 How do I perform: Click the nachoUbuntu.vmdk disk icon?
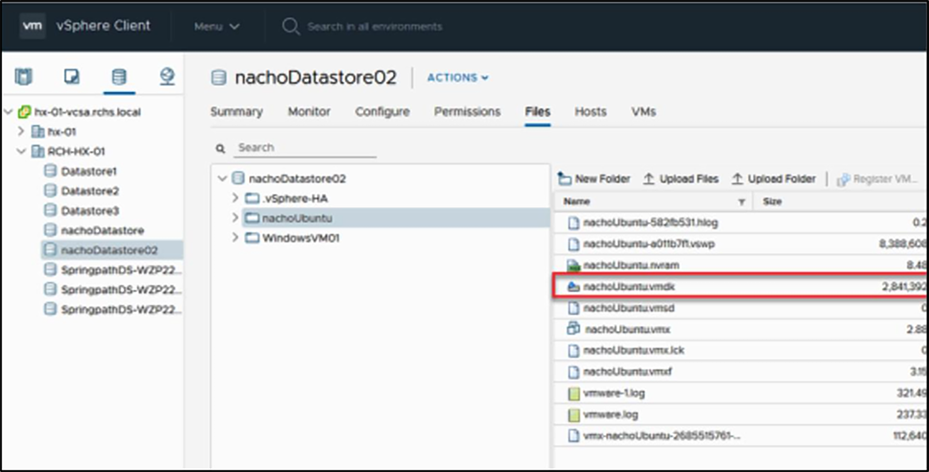[573, 287]
